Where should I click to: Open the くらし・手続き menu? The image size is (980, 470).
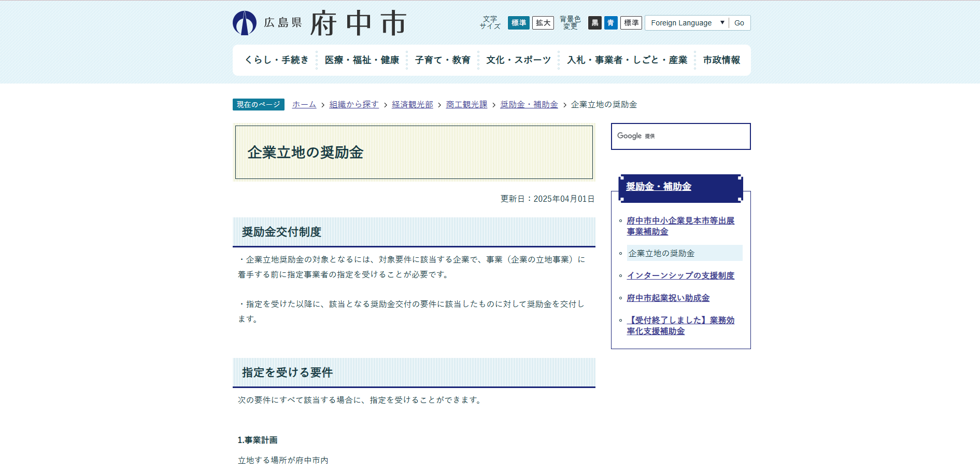pos(276,60)
